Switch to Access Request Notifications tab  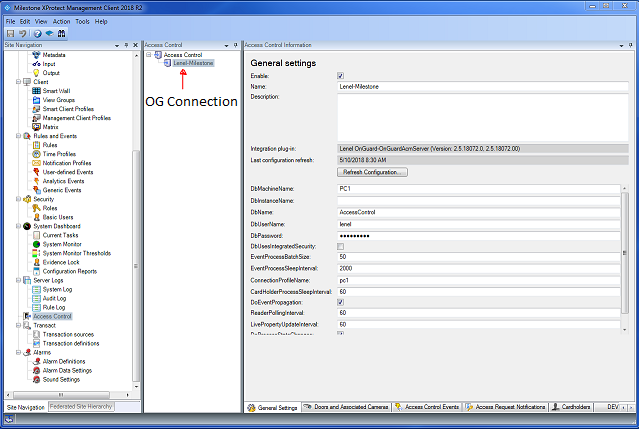coord(505,407)
